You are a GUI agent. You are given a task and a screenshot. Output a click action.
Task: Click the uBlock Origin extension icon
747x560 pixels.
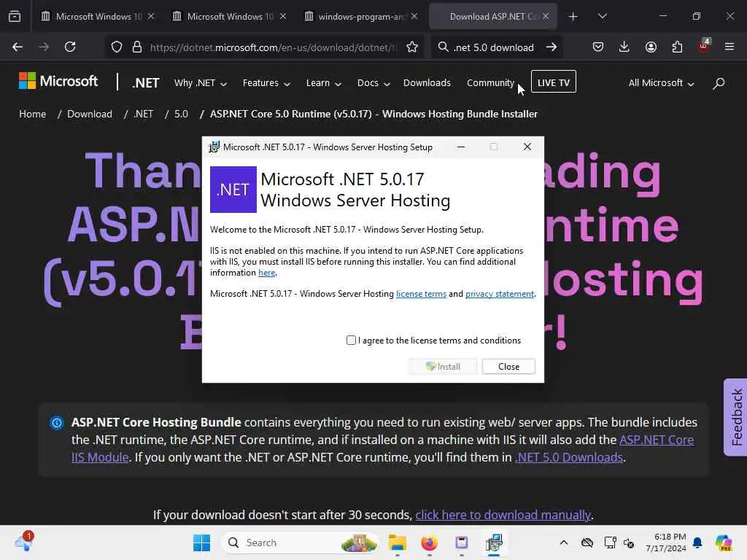coord(704,46)
